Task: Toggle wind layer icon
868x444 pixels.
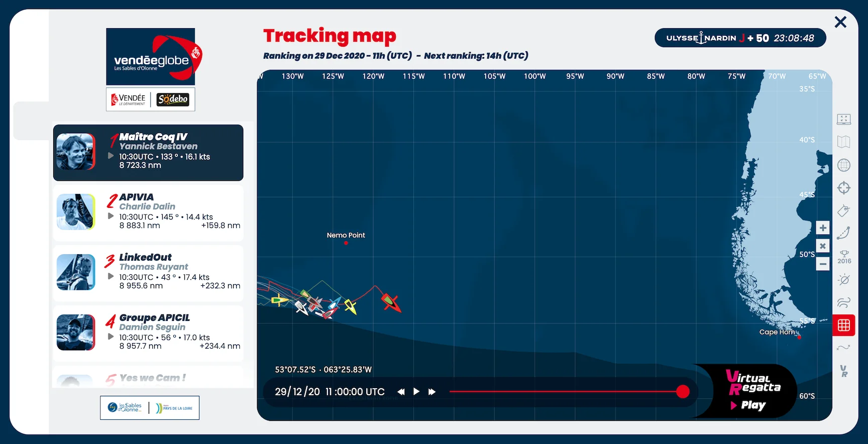Action: point(844,302)
